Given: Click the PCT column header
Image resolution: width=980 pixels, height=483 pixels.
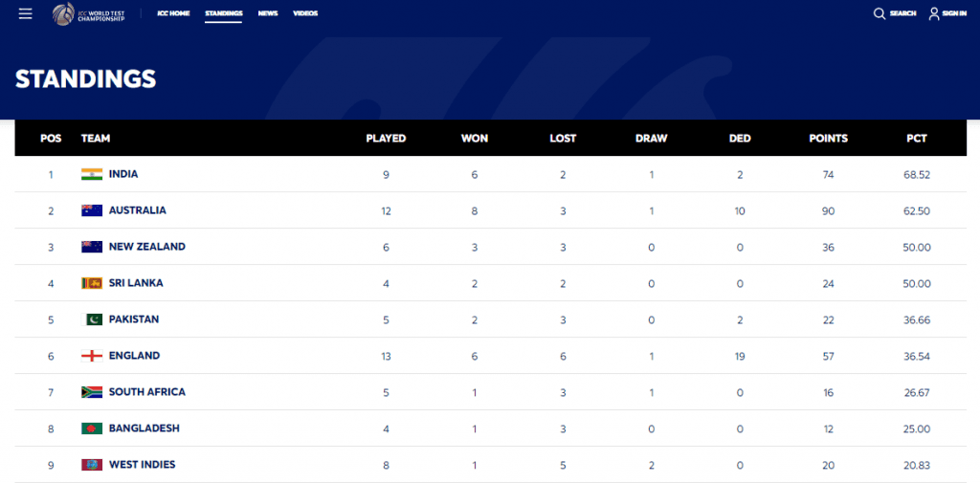Looking at the screenshot, I should 917,138.
